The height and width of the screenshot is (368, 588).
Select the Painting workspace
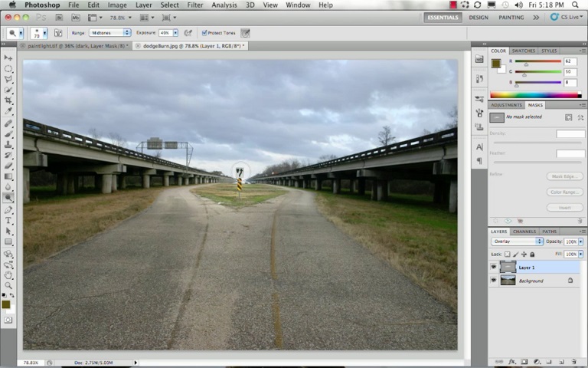tap(511, 18)
